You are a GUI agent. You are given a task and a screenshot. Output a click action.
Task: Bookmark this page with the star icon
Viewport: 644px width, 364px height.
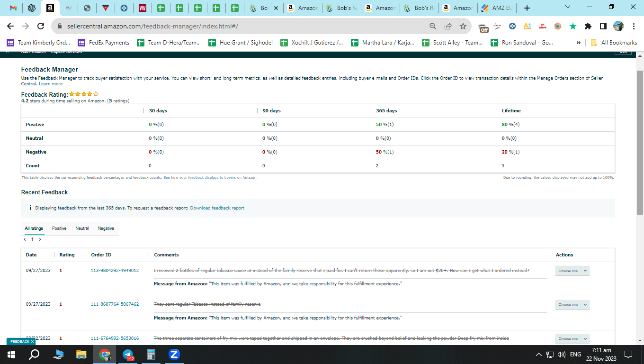pos(463,26)
